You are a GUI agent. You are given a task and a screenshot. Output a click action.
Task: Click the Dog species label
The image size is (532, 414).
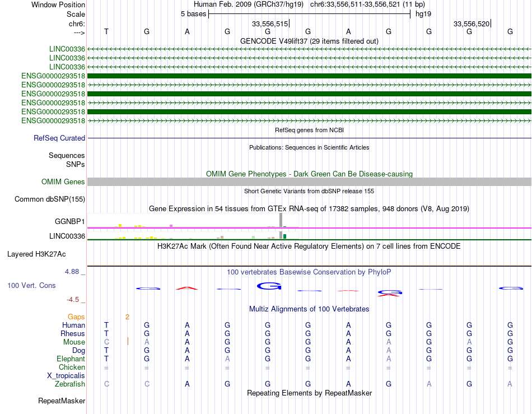(78, 351)
